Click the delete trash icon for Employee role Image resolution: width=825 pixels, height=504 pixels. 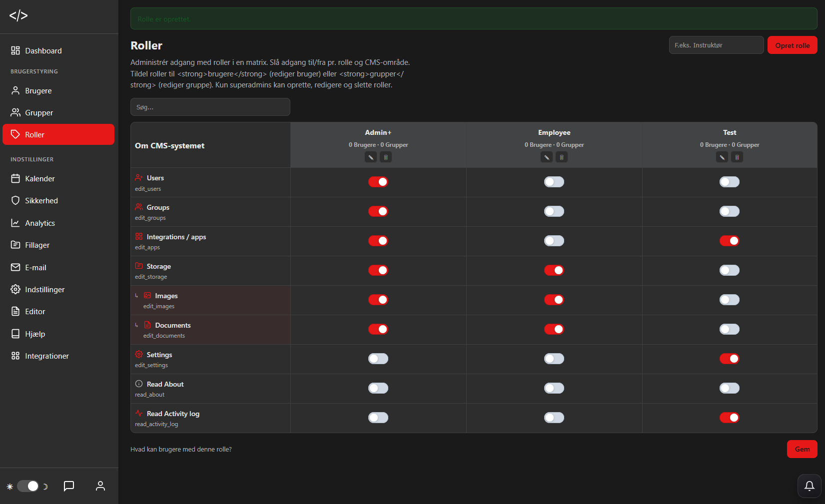tap(562, 157)
